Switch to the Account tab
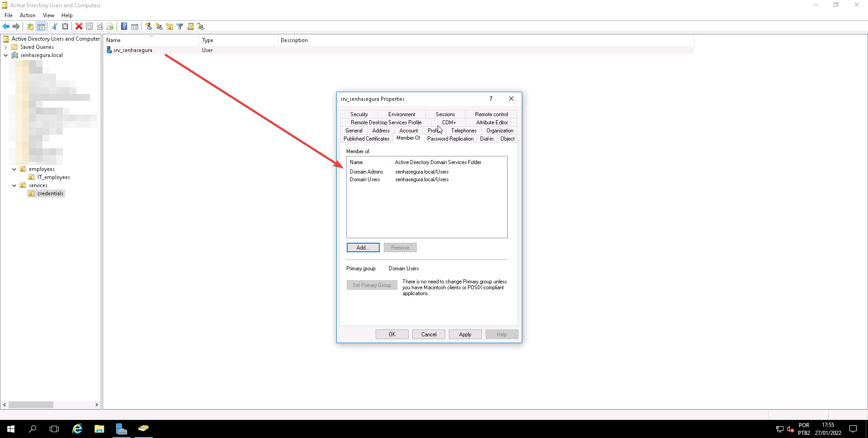Screen dimensions: 868x438 pos(409,131)
